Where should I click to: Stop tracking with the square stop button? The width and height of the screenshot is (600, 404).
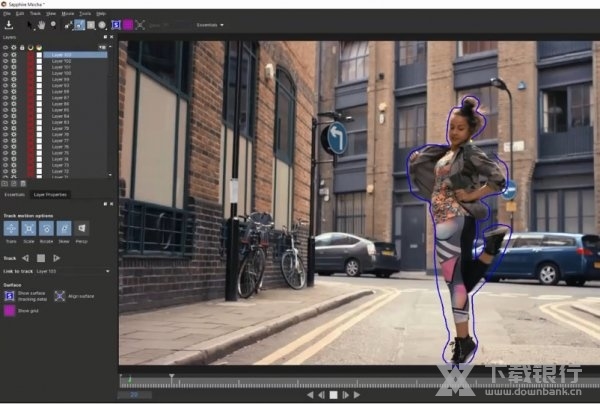[x=40, y=257]
